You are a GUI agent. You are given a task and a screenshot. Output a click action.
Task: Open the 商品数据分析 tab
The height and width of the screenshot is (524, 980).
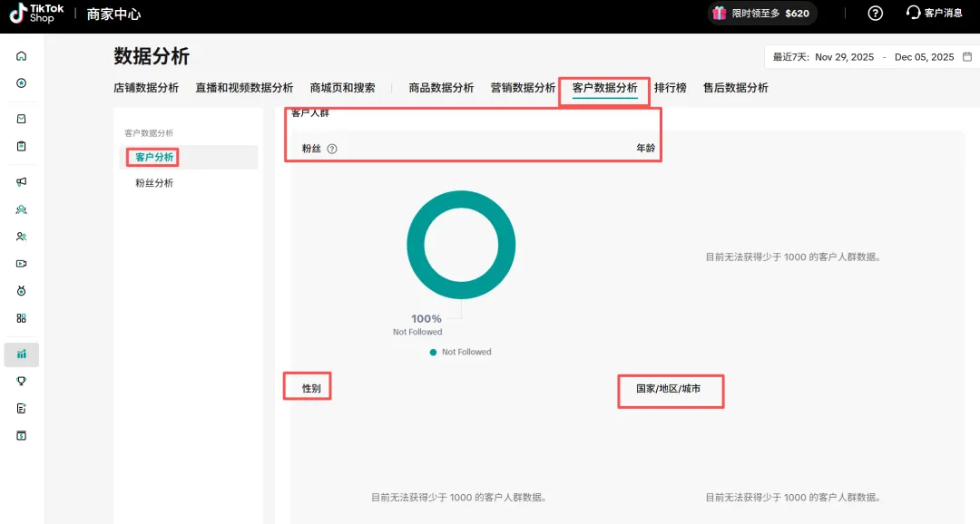[441, 88]
